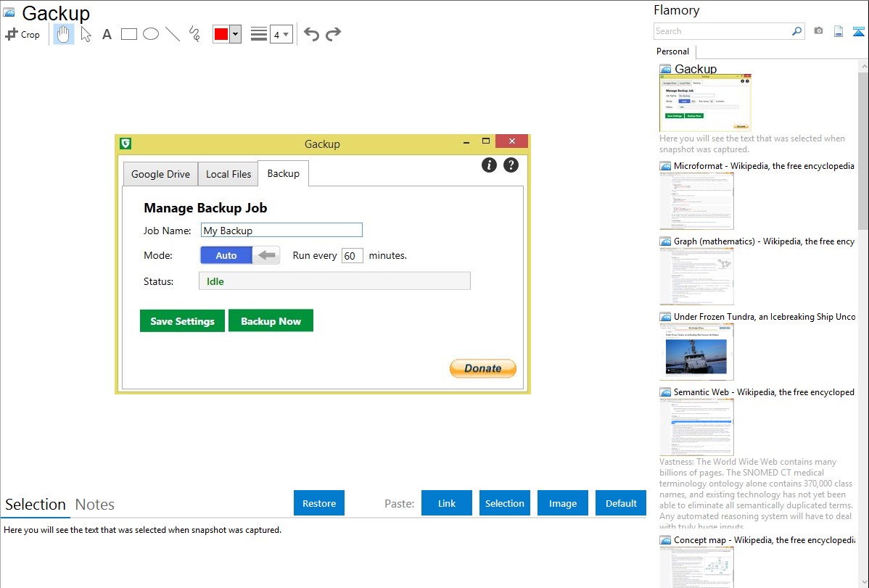This screenshot has width=869, height=588.
Task: Open the color picker dropdown arrow
Action: click(x=235, y=34)
